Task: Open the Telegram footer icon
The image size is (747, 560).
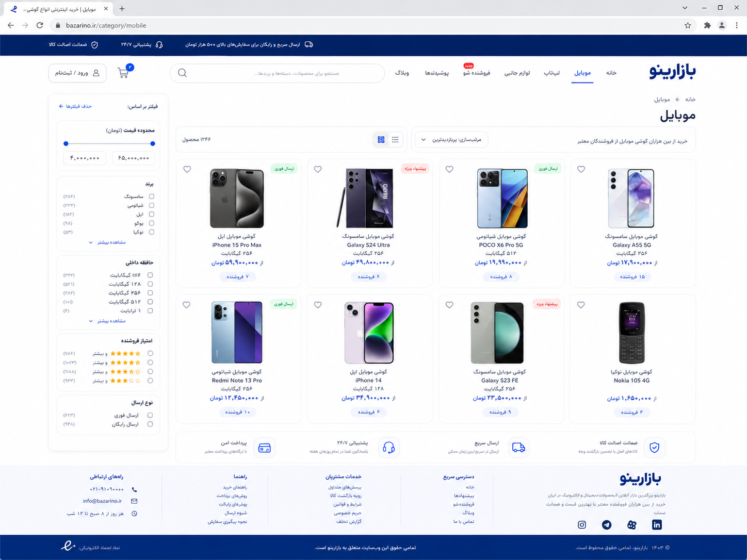Action: coord(607,525)
